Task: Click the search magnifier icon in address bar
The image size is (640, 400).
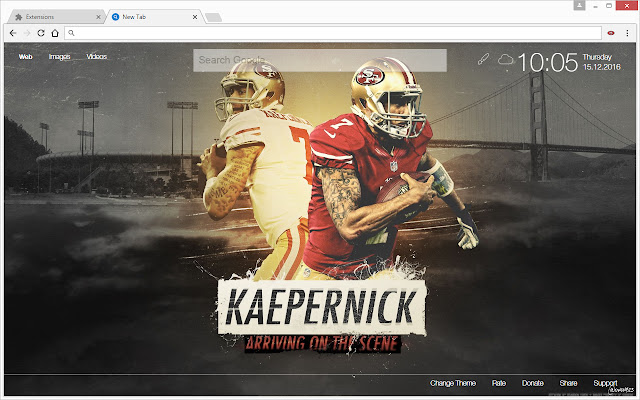Action: coord(71,33)
